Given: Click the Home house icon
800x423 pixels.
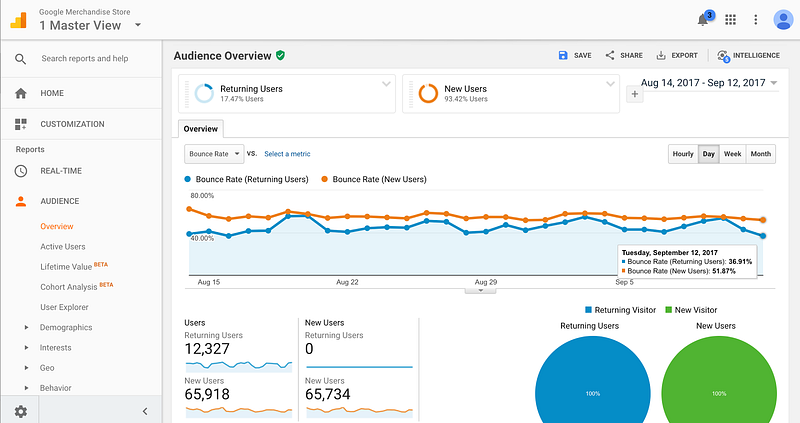Looking at the screenshot, I should 21,93.
